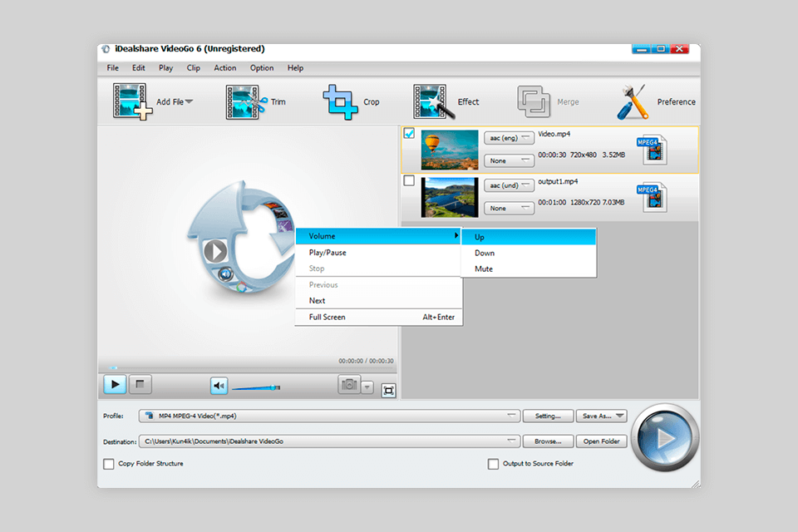
Task: Click the Open Folder button
Action: [x=602, y=441]
